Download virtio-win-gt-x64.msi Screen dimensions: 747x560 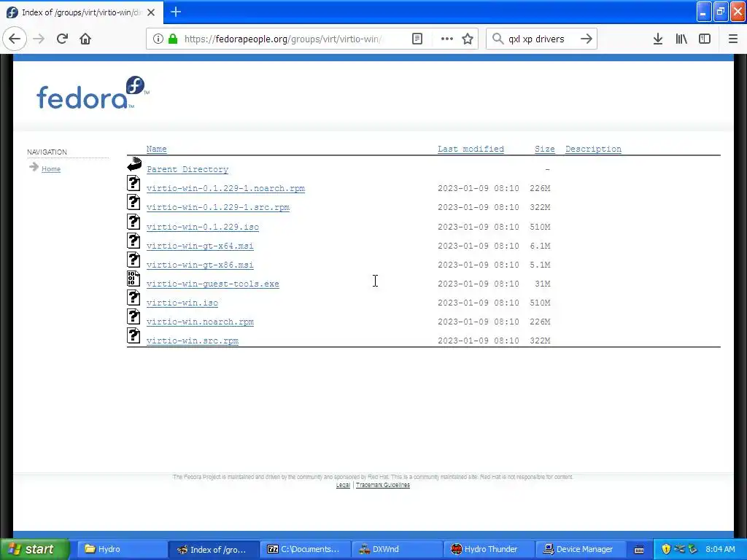point(200,246)
